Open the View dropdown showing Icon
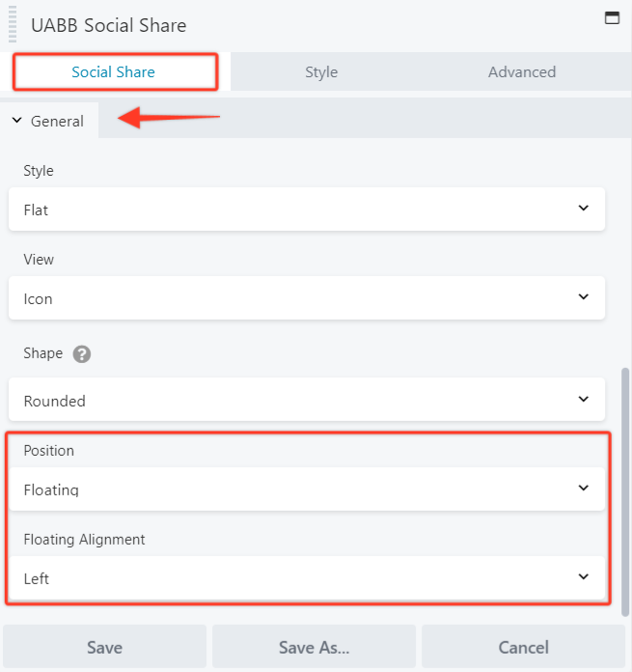Viewport: 632px width, 672px height. tap(307, 298)
